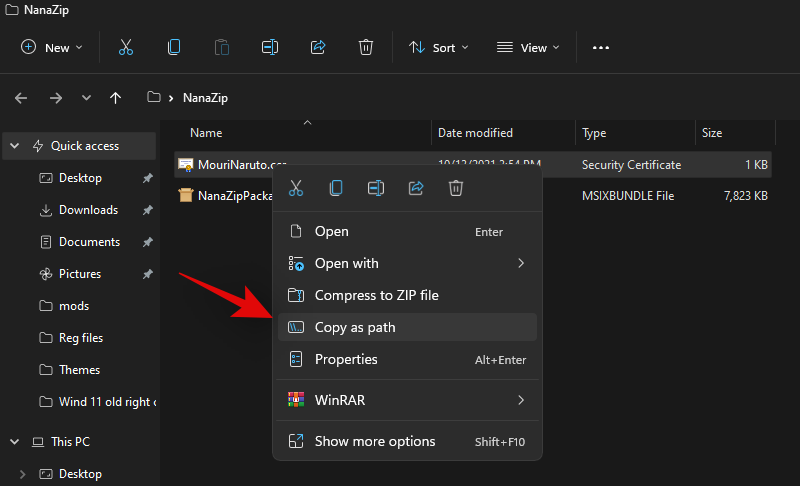800x486 pixels.
Task: Click the Share icon in the top toolbar
Action: [318, 47]
